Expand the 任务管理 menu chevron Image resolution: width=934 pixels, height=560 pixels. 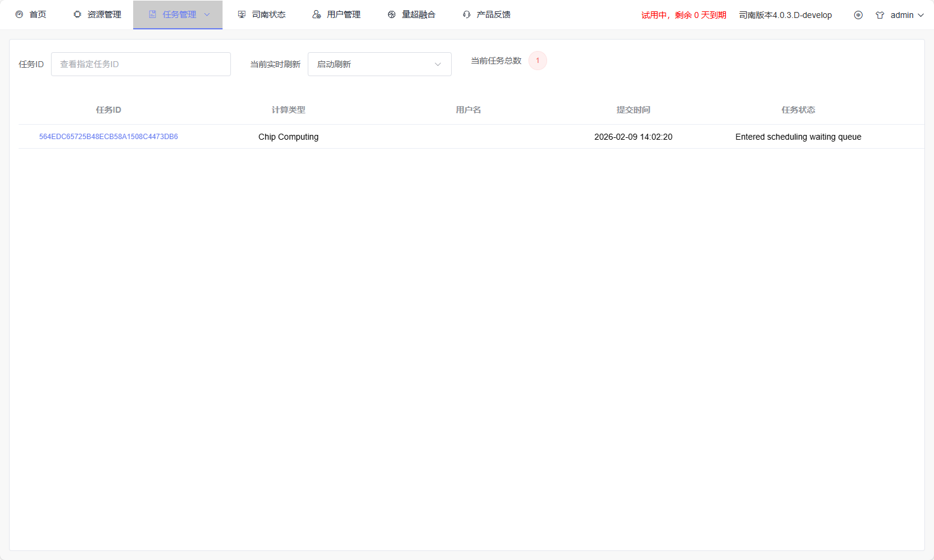(207, 14)
